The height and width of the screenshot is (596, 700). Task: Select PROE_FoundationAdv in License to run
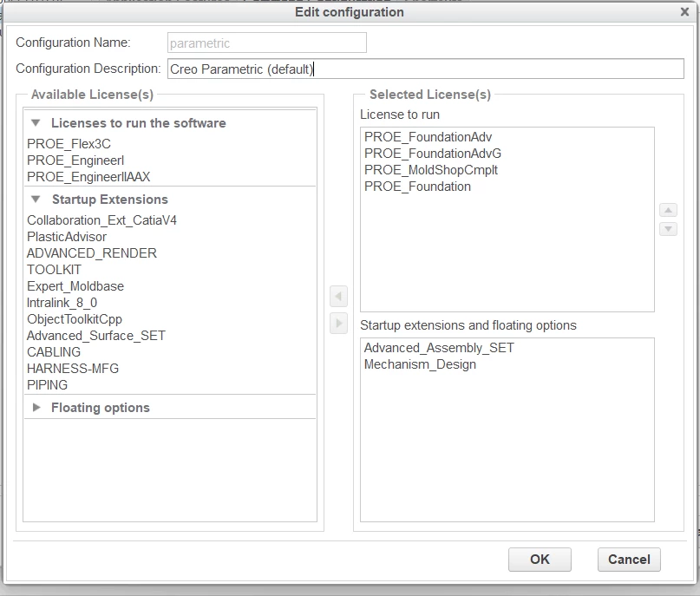[429, 137]
